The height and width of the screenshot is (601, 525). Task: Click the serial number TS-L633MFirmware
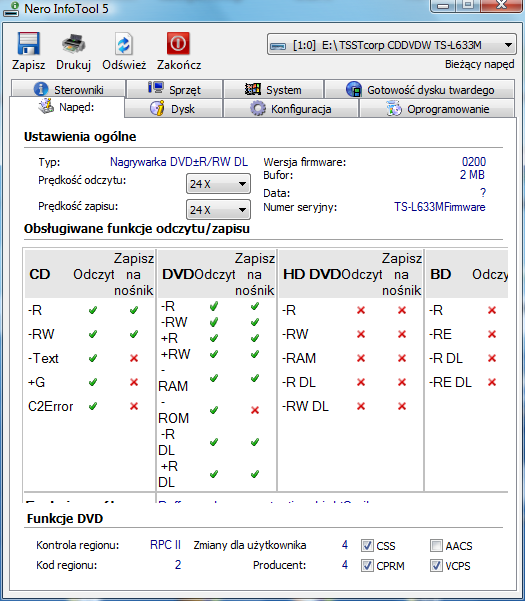[x=440, y=207]
